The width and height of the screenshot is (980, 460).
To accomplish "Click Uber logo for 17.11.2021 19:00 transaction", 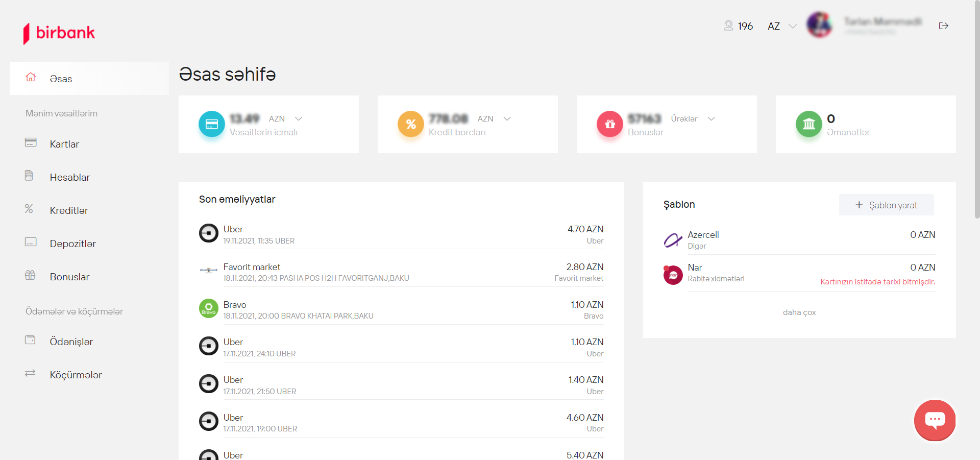I will click(208, 422).
